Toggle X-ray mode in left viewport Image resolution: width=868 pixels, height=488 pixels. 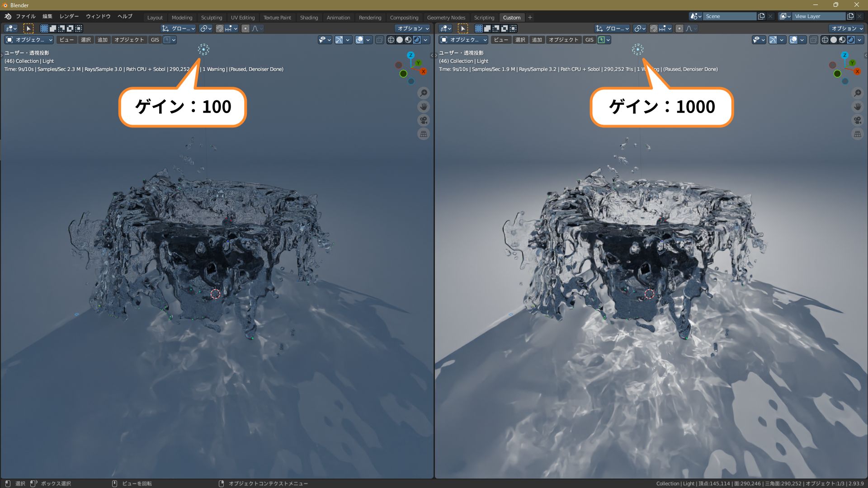pyautogui.click(x=379, y=40)
